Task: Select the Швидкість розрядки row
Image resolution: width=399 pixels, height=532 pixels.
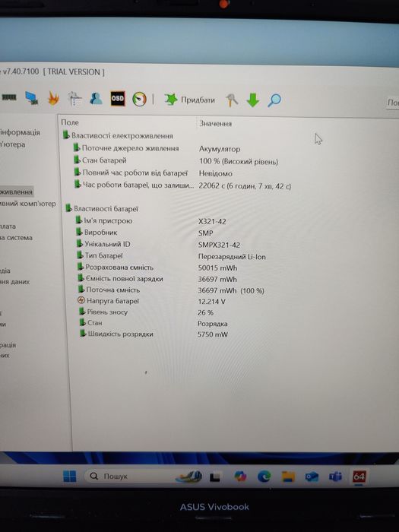Action: (116, 334)
